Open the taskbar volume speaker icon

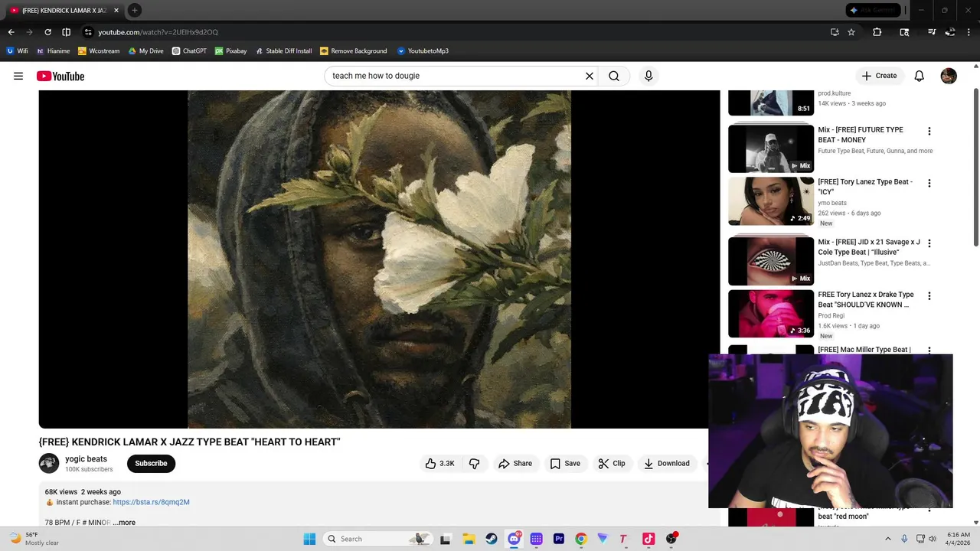point(933,539)
